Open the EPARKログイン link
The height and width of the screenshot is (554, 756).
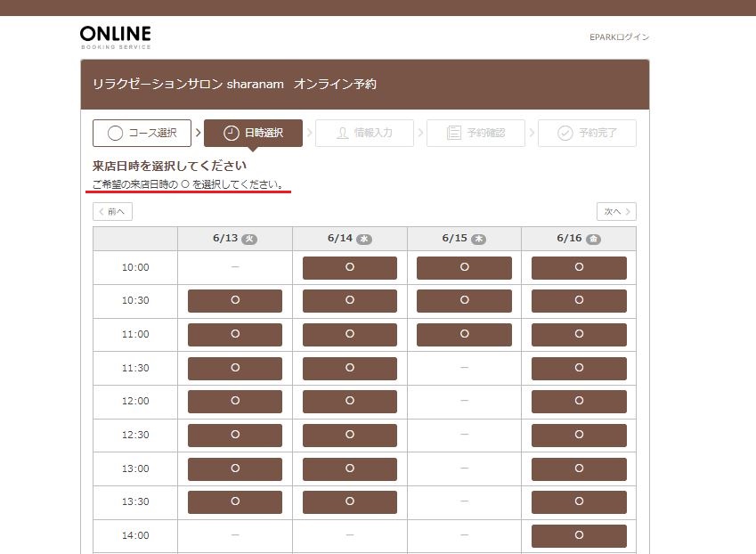pyautogui.click(x=619, y=37)
